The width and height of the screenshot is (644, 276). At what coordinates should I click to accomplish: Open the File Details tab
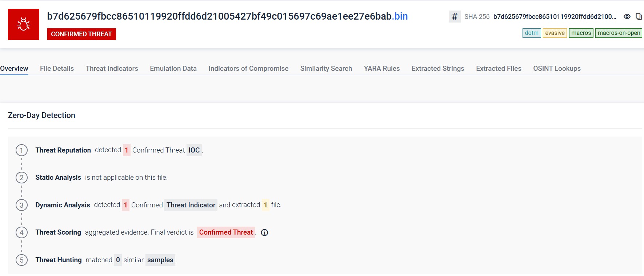[x=57, y=69]
